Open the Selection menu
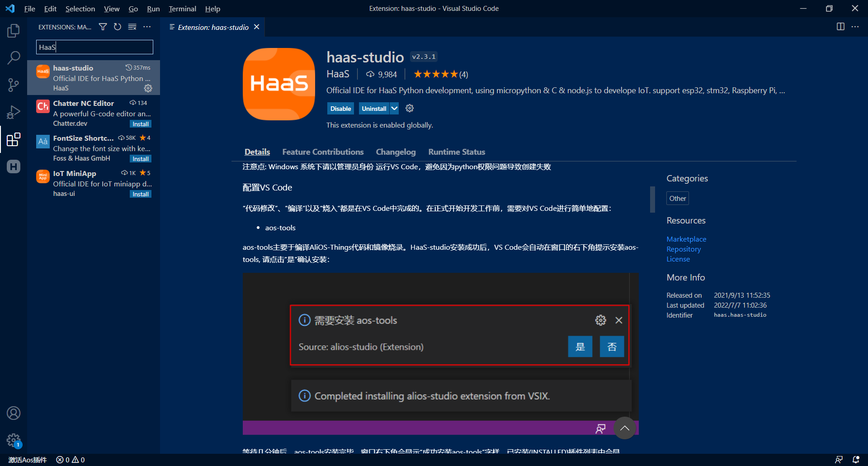Screen dimensions: 868x466 click(80, 9)
